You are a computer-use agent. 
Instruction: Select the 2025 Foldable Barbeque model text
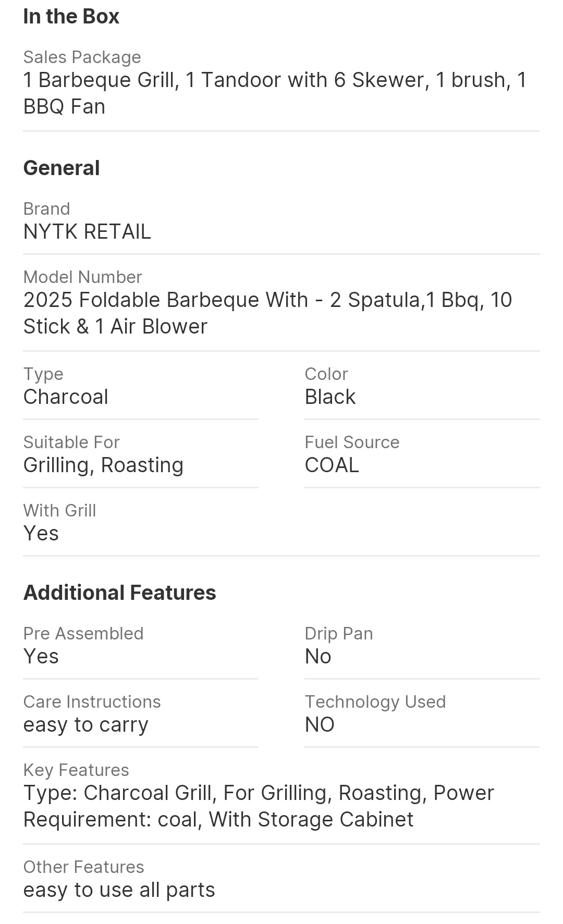coord(267,313)
